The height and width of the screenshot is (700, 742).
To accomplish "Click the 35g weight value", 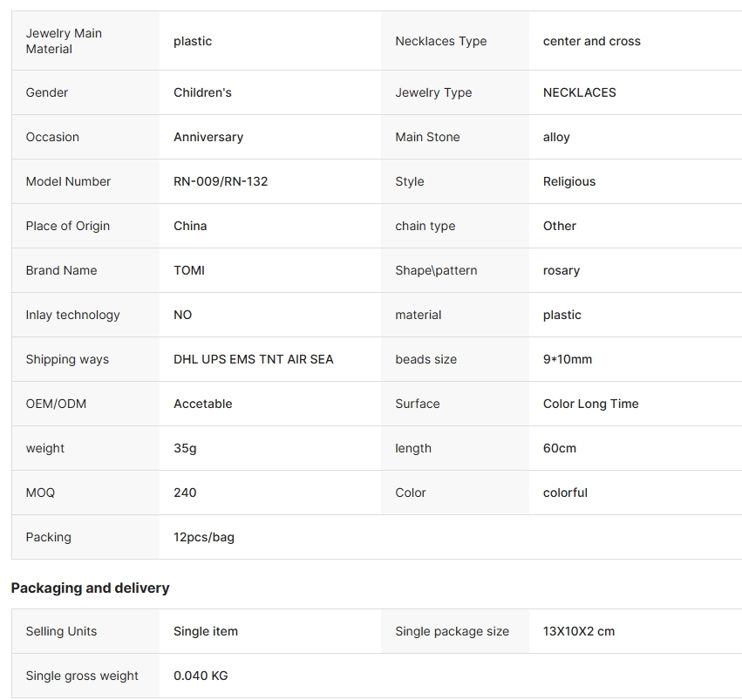I will [x=185, y=448].
